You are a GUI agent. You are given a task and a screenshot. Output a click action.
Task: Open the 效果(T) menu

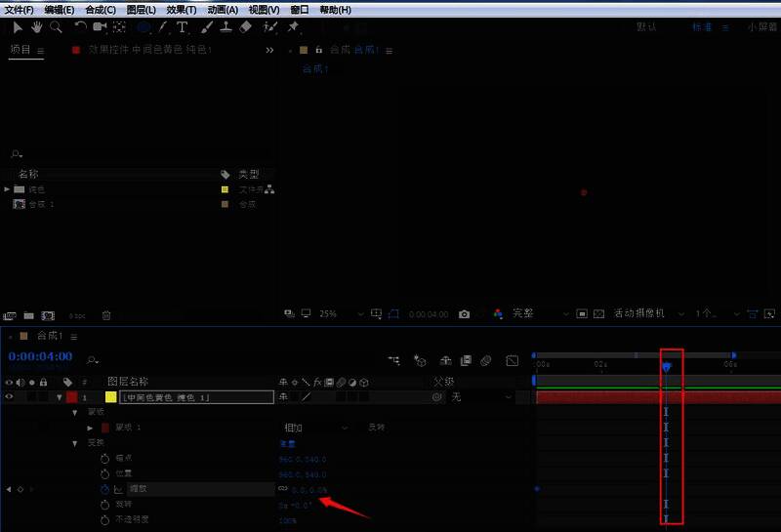[x=181, y=9]
